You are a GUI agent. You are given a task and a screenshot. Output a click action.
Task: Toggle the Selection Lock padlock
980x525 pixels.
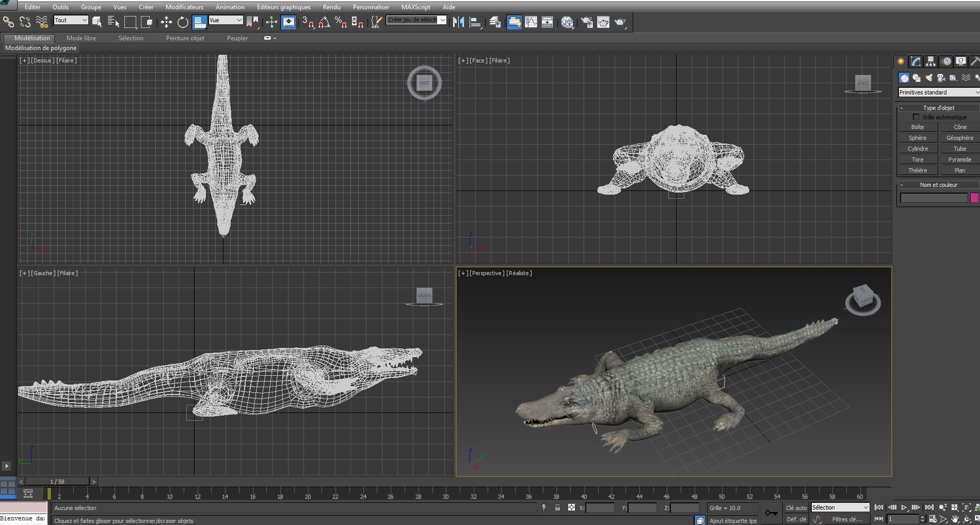point(557,507)
